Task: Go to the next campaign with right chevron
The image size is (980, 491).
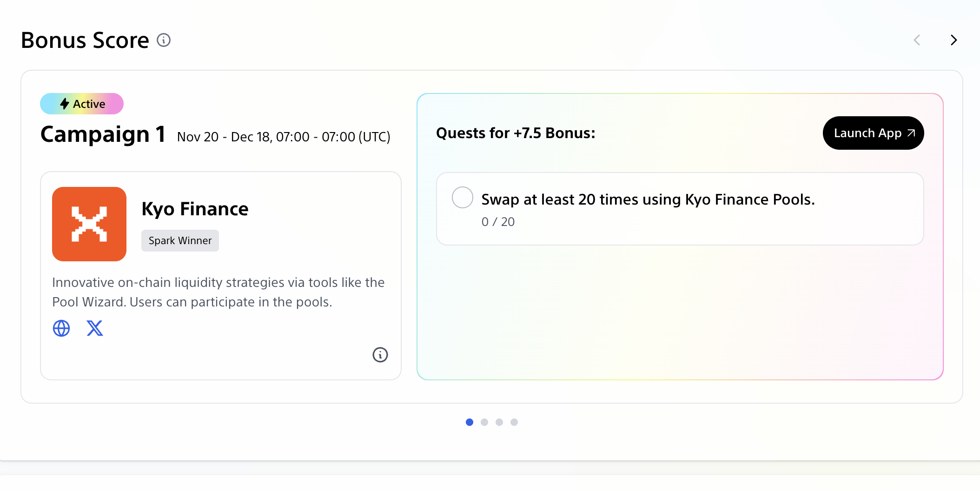Action: coord(954,40)
